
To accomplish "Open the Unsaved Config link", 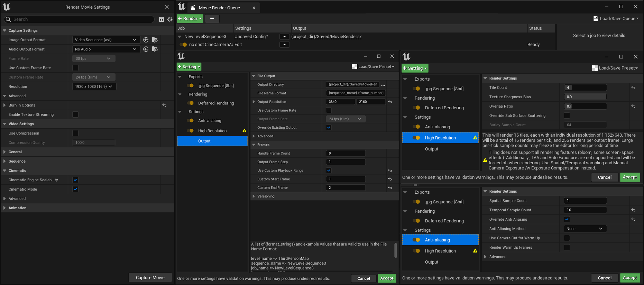I will click(x=250, y=37).
